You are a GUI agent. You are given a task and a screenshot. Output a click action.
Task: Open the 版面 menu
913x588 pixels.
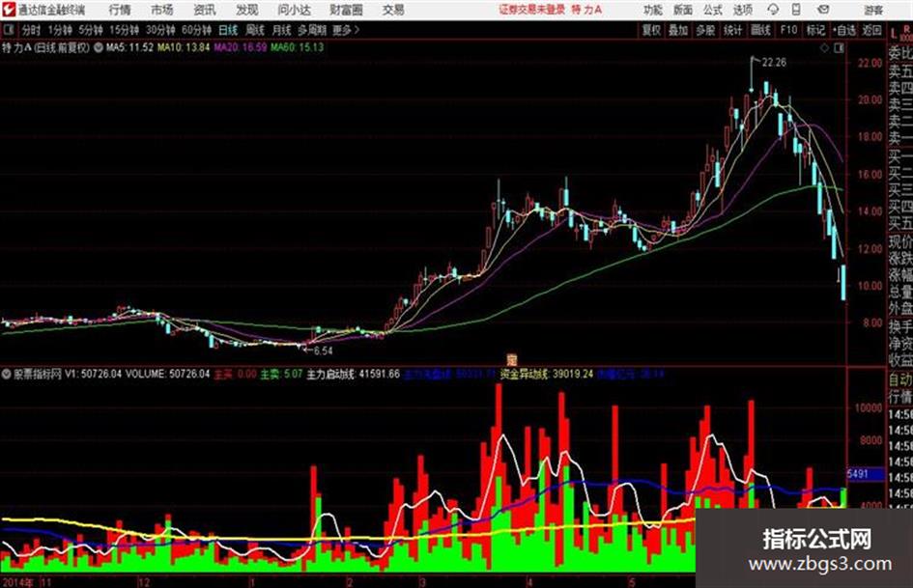click(683, 10)
